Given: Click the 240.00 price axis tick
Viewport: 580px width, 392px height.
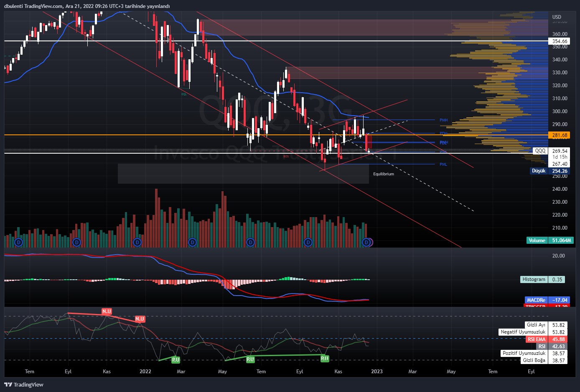Looking at the screenshot, I should (560, 189).
